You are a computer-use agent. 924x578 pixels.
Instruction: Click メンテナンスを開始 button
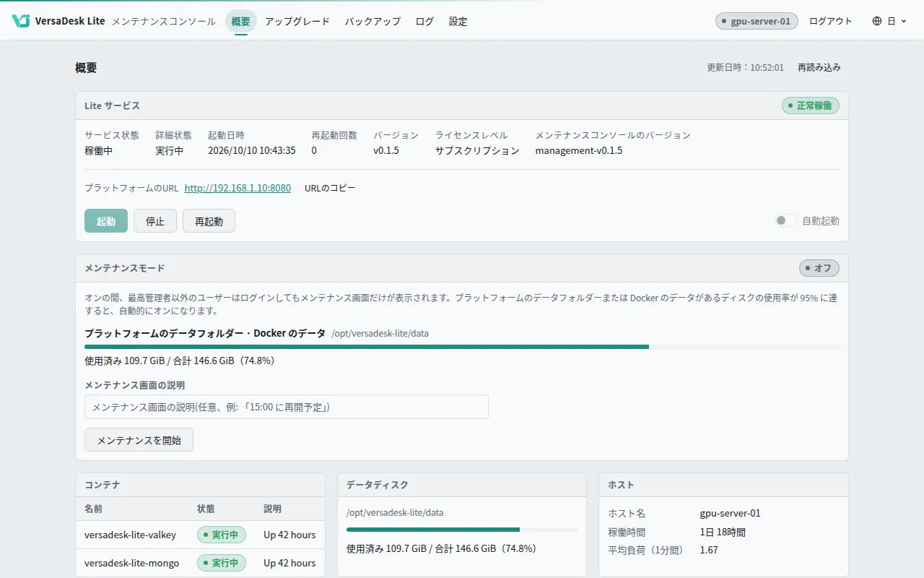click(x=139, y=440)
